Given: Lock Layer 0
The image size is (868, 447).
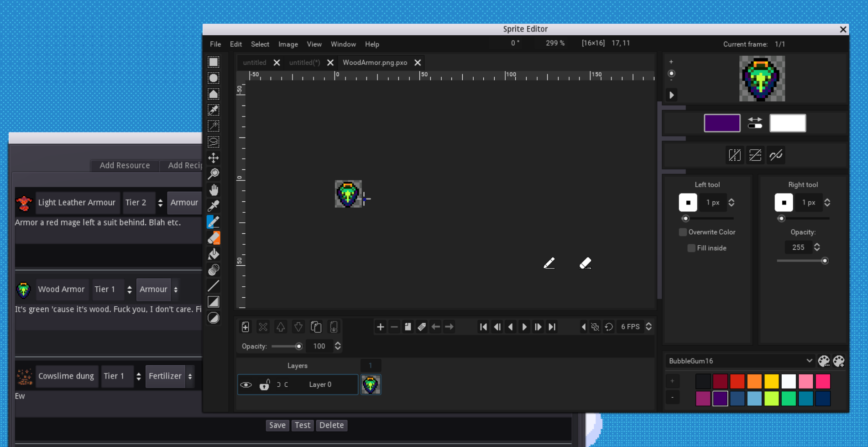Looking at the screenshot, I should [265, 385].
